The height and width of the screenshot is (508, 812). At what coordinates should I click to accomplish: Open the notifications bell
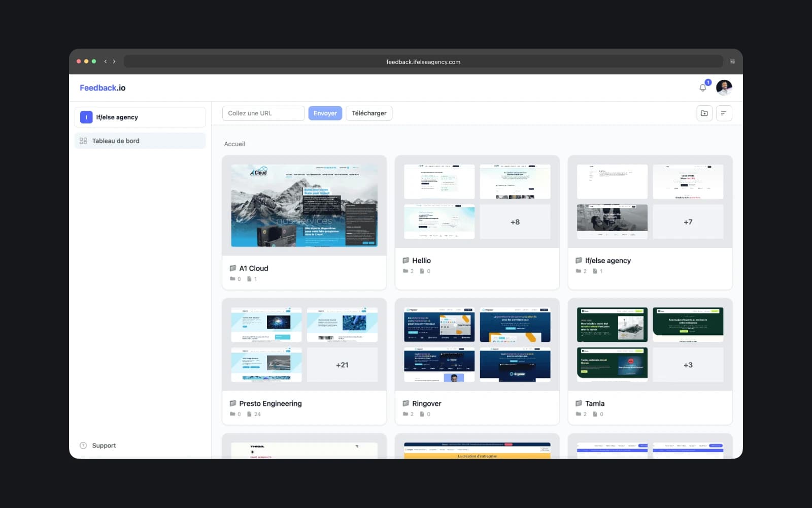point(703,87)
